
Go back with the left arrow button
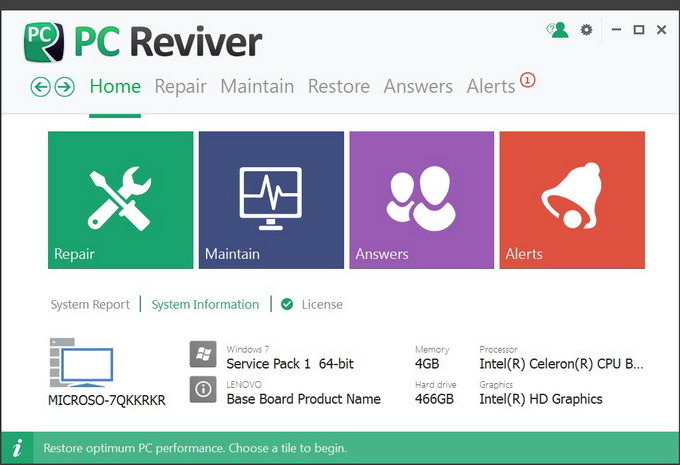[40, 87]
